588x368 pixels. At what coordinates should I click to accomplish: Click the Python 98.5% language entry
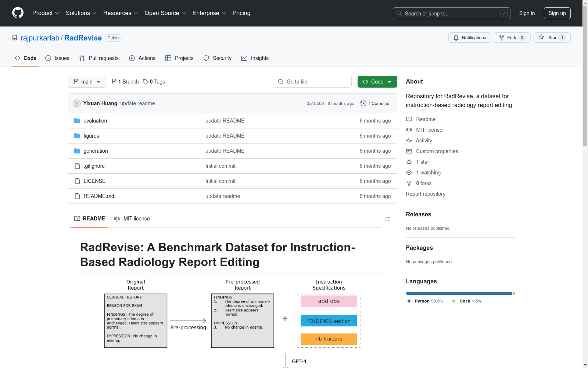[426, 301]
